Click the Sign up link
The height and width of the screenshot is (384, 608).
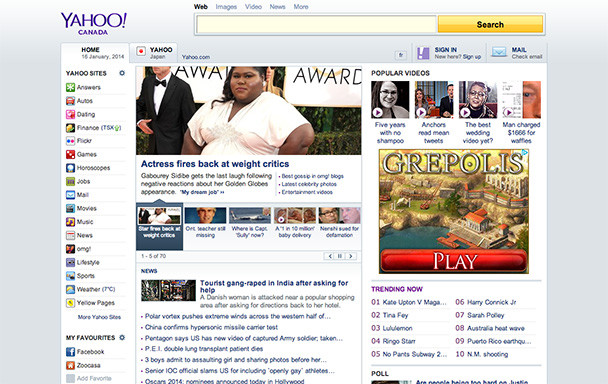click(472, 57)
